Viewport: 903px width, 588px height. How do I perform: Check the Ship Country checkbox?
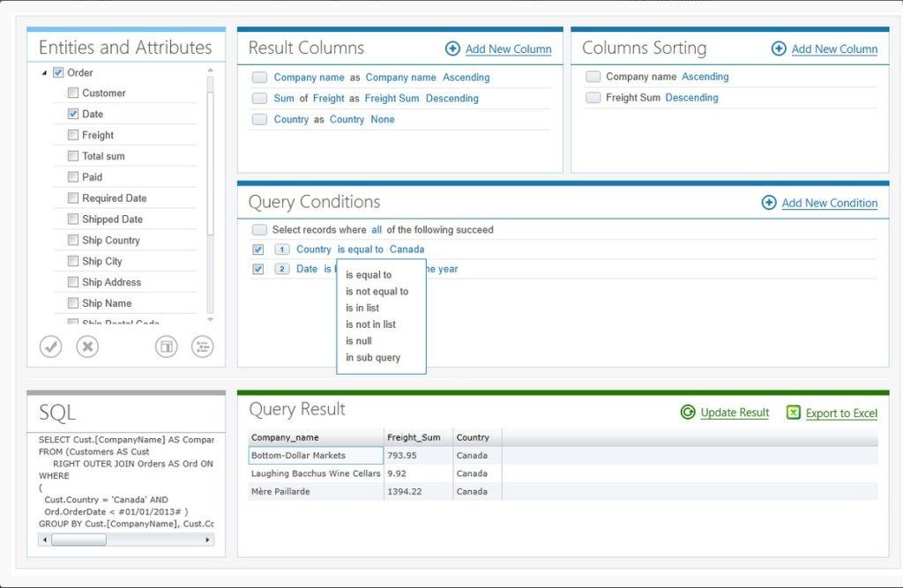click(73, 240)
